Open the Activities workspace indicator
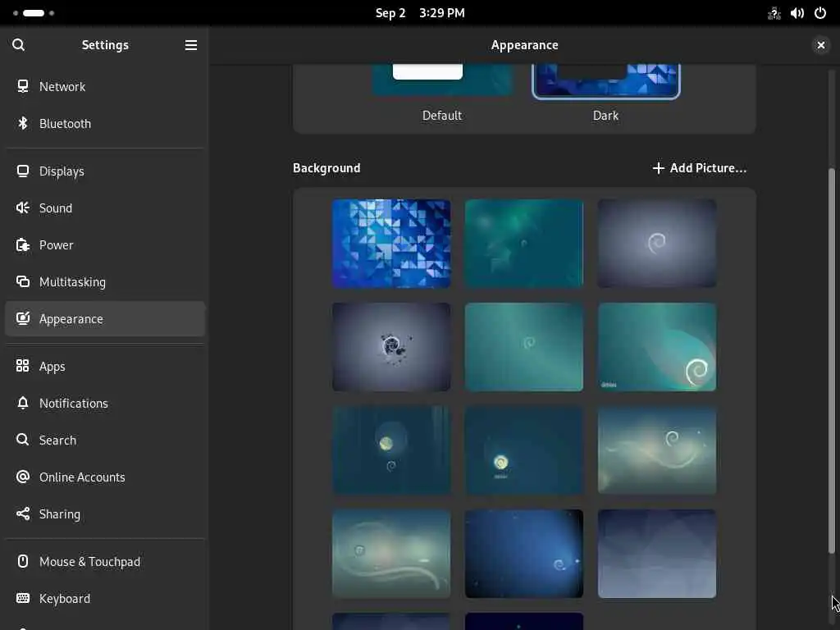This screenshot has height=630, width=840. 33,13
